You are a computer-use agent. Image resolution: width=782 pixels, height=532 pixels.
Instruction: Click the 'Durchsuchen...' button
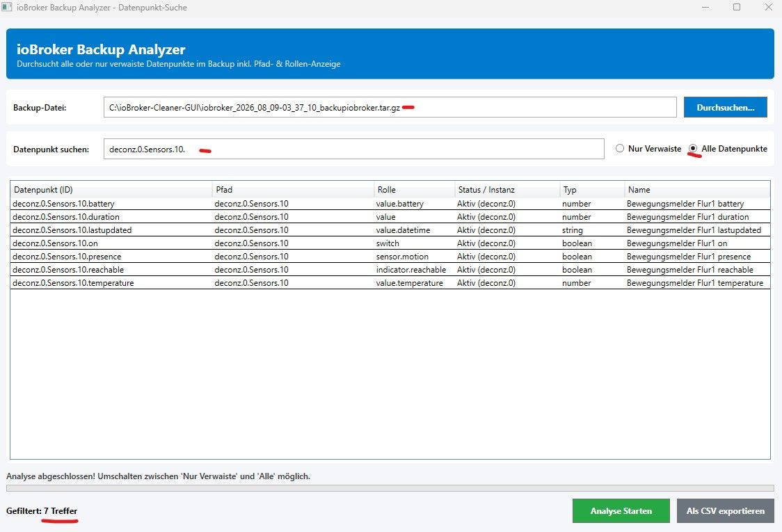pyautogui.click(x=725, y=107)
